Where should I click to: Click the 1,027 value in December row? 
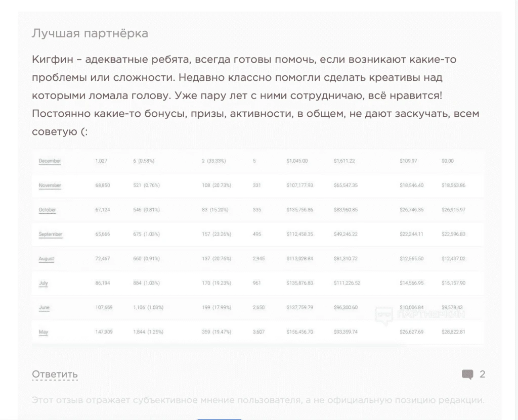pos(101,161)
